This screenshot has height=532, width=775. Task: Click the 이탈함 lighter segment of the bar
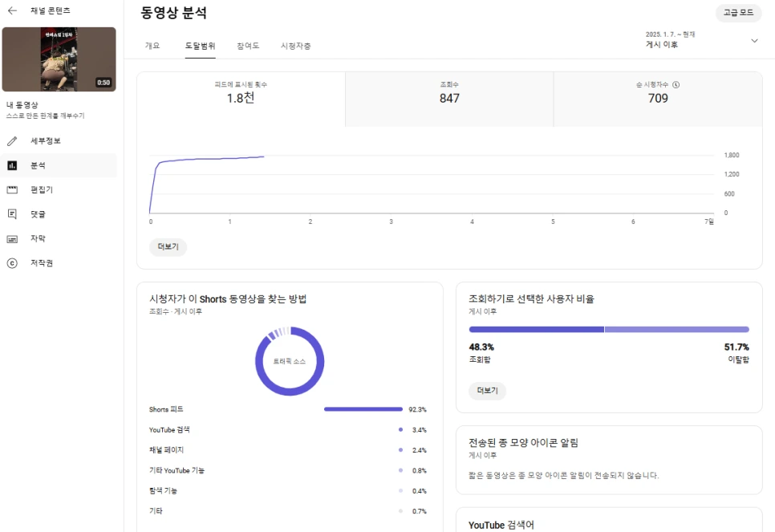[676, 329]
